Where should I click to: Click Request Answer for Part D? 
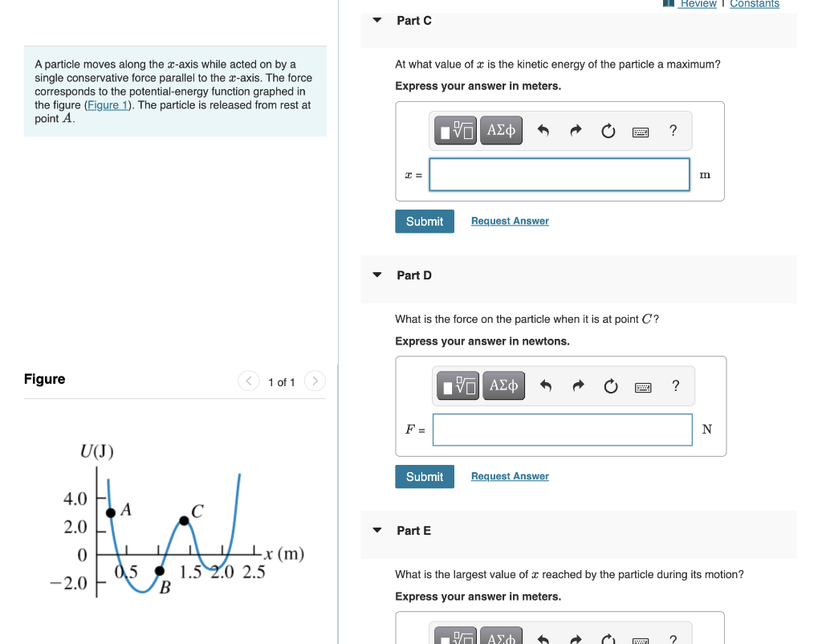pos(509,475)
